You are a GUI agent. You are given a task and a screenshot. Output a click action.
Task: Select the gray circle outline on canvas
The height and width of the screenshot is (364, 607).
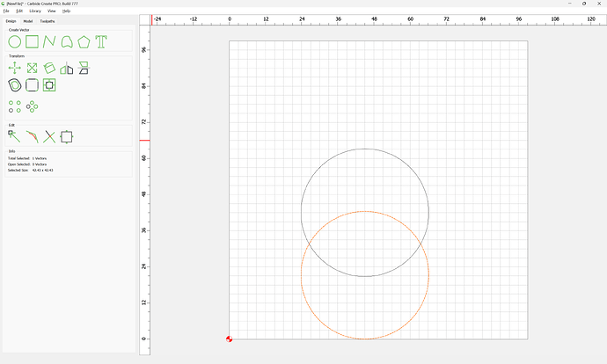point(365,149)
